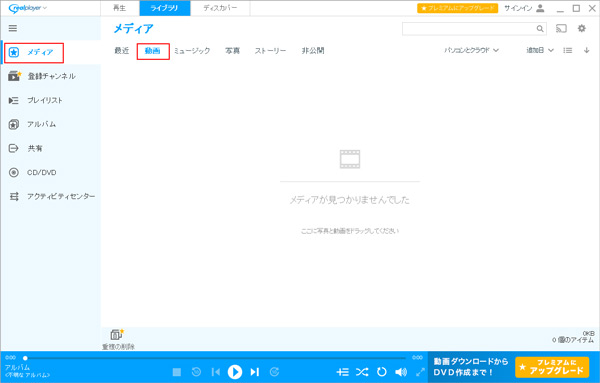Click the top プレミアムにアップグレード button

pyautogui.click(x=458, y=8)
